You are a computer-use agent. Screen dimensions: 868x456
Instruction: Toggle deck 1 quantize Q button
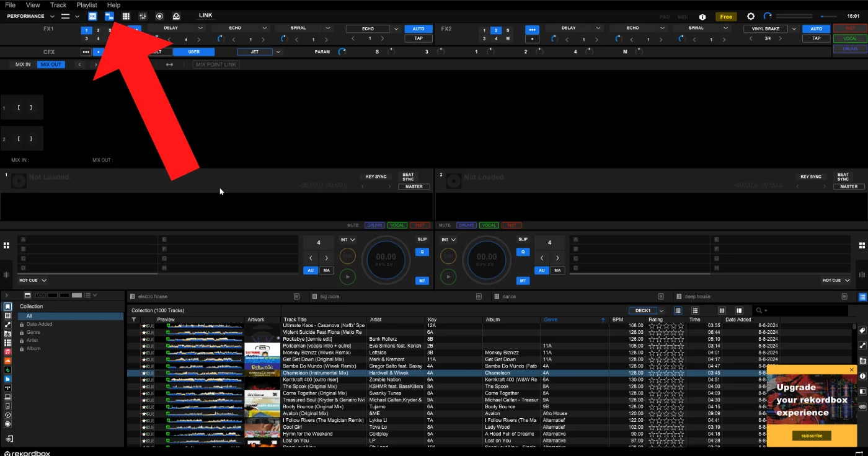point(422,252)
